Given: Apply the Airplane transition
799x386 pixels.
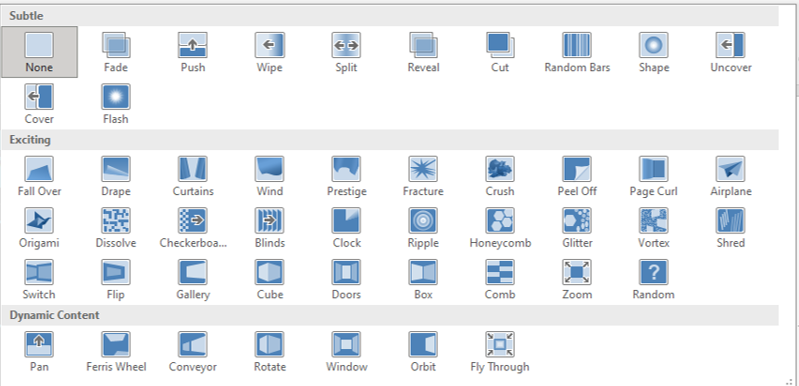Looking at the screenshot, I should pos(731,176).
